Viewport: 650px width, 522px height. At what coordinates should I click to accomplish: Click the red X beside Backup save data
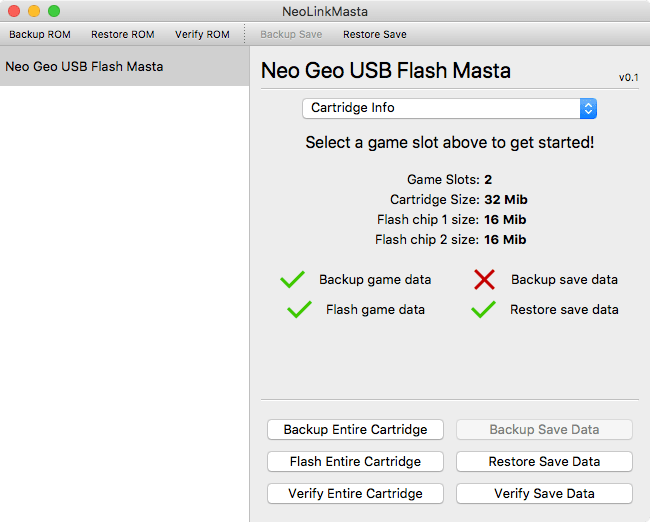[x=484, y=279]
